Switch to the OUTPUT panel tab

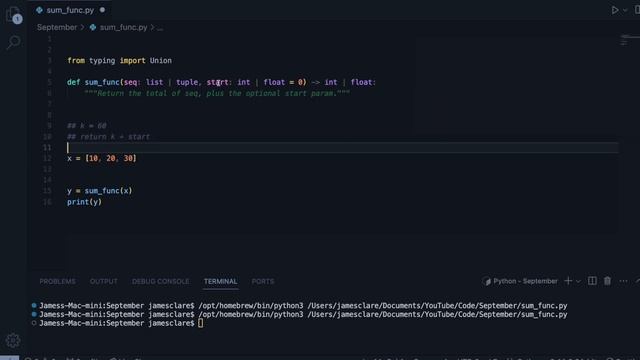(x=104, y=281)
